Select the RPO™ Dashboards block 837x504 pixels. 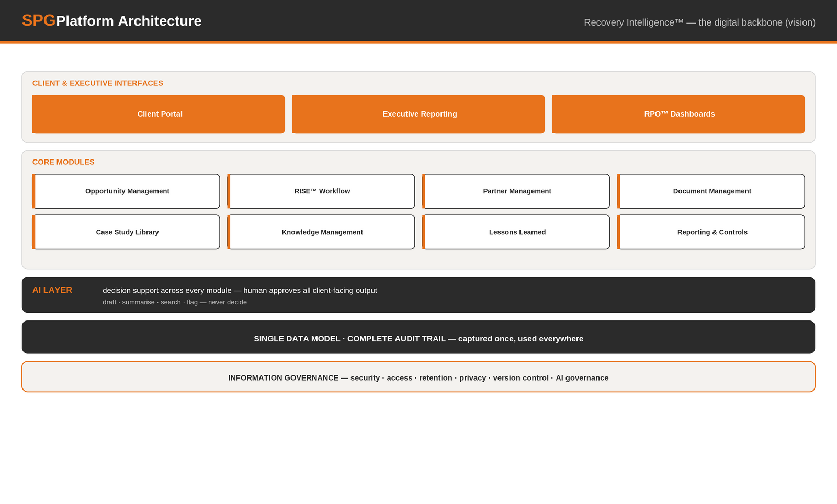pos(678,114)
